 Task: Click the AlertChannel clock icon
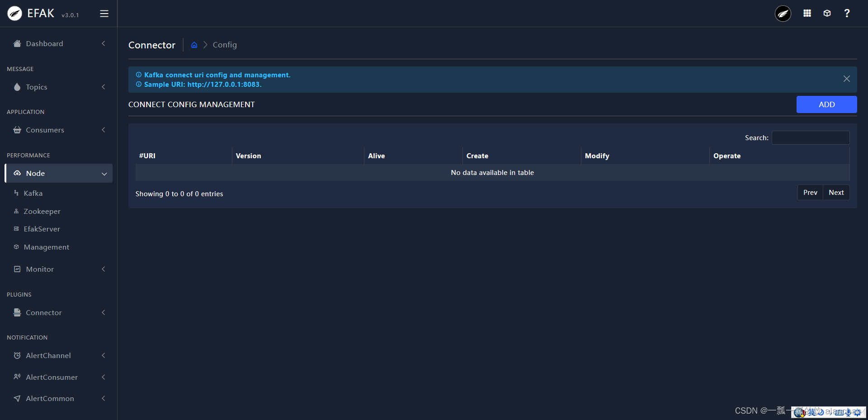tap(17, 355)
